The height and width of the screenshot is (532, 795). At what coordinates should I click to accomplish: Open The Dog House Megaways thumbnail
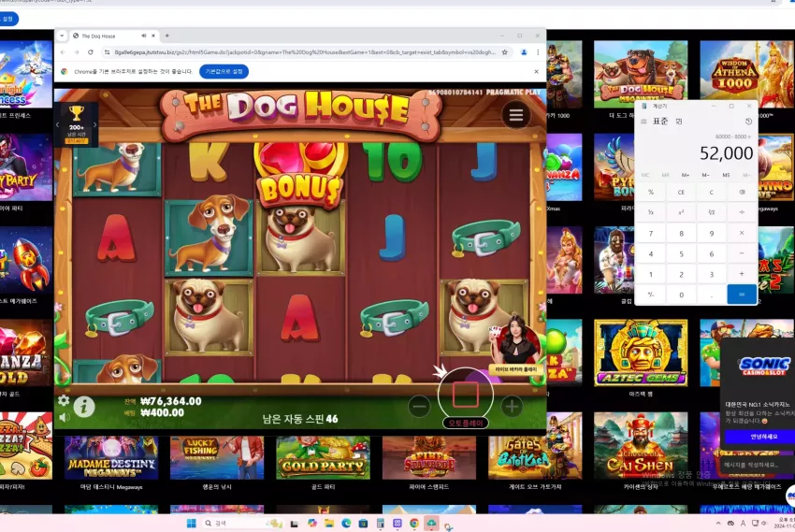point(641,74)
